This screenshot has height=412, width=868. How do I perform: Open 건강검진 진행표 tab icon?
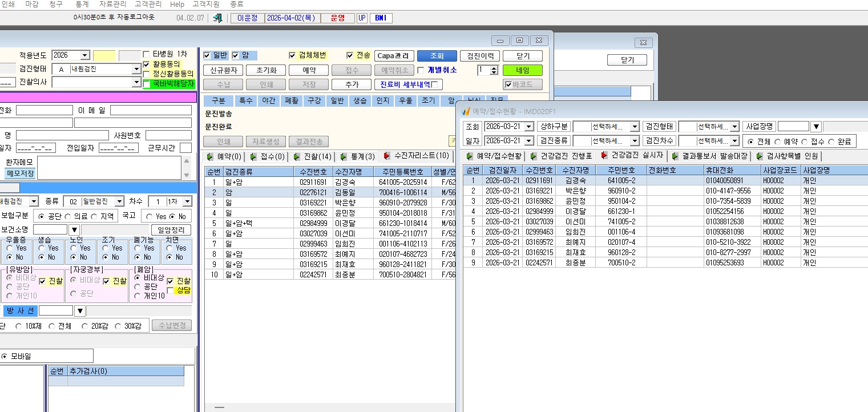point(534,156)
